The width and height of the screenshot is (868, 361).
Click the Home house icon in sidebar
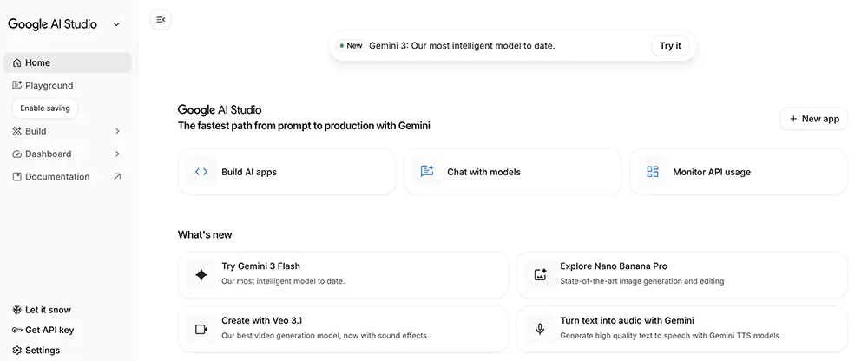[17, 63]
